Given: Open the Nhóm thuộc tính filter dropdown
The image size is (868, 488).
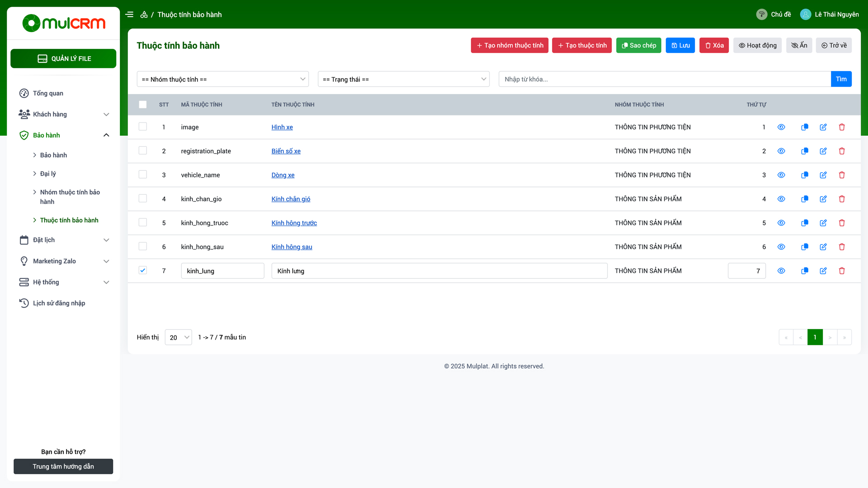Looking at the screenshot, I should click(222, 80).
